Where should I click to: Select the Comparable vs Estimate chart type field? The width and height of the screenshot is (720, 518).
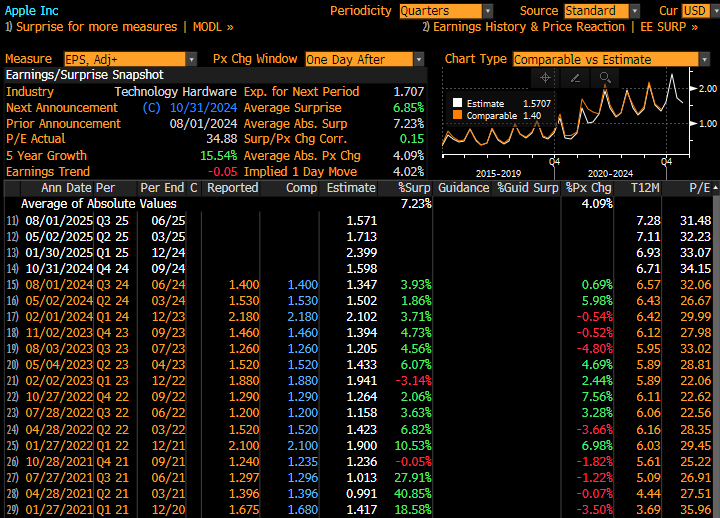[x=606, y=59]
